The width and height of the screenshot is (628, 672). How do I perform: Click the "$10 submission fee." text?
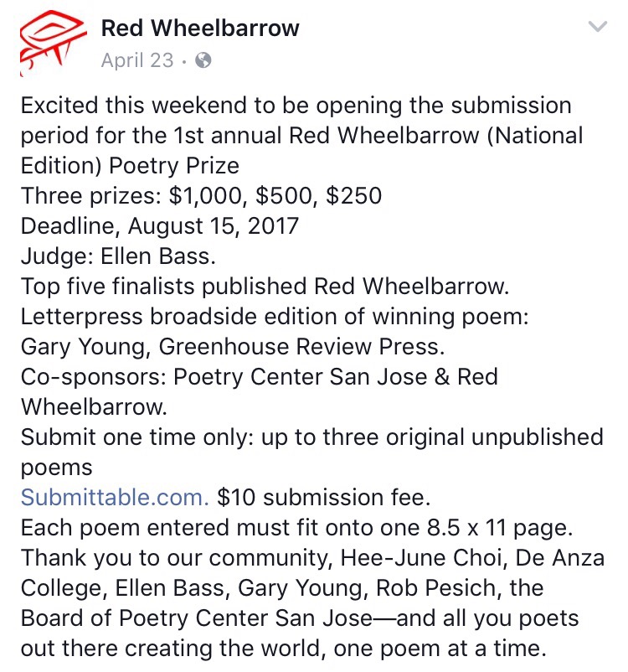[x=323, y=497]
